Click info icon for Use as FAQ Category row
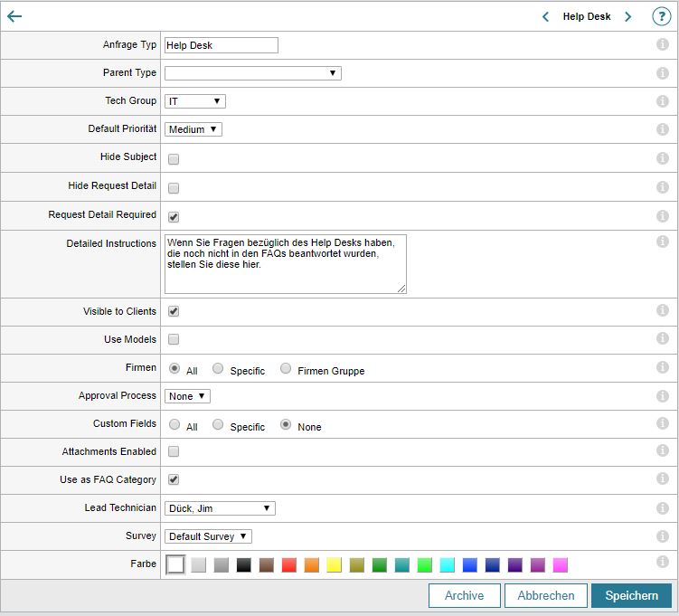This screenshot has width=679, height=616. 663,479
